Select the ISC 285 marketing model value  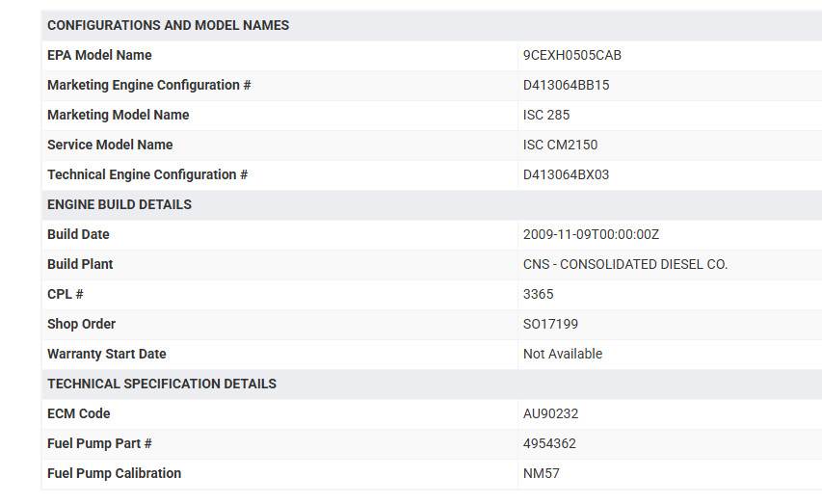(546, 115)
